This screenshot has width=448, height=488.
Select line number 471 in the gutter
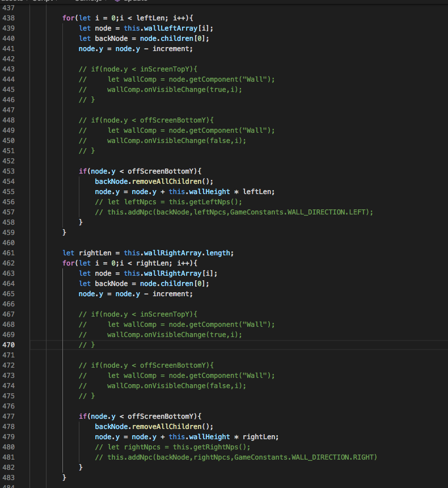point(9,355)
